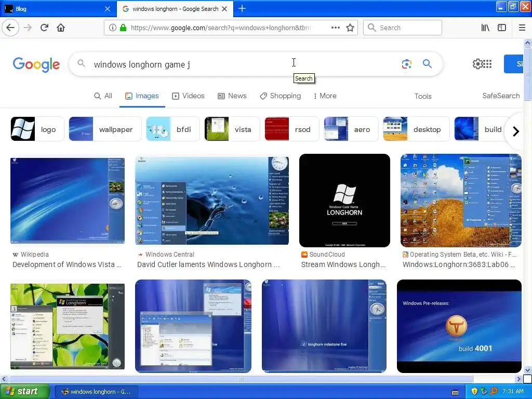Open a new tab with plus button
This screenshot has width=532, height=399.
242,9
